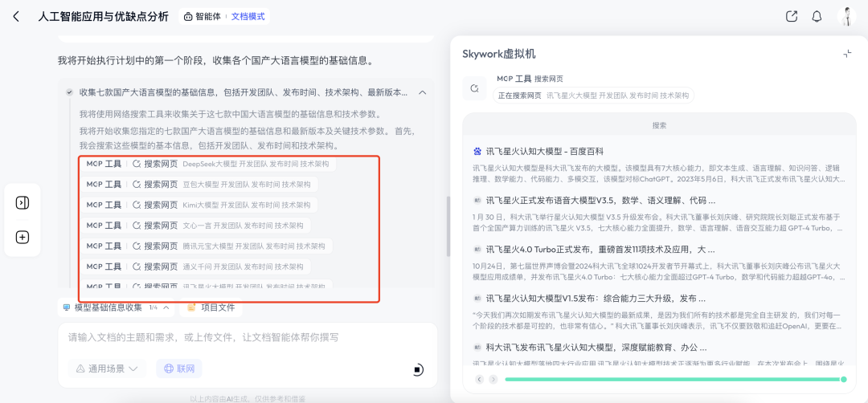Click search icon in 豆包大模型 row

pos(137,185)
